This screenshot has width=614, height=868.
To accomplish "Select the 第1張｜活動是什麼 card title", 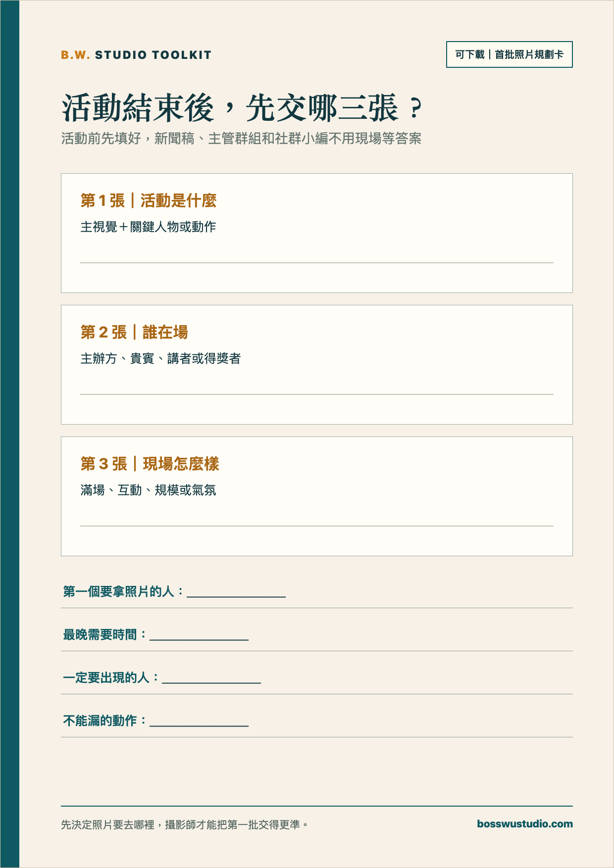I will tap(149, 200).
